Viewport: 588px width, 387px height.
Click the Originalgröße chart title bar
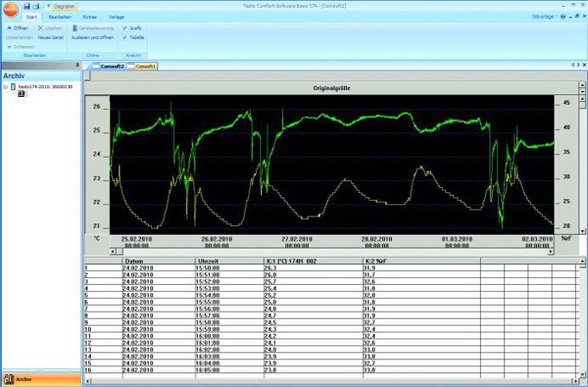(x=331, y=88)
